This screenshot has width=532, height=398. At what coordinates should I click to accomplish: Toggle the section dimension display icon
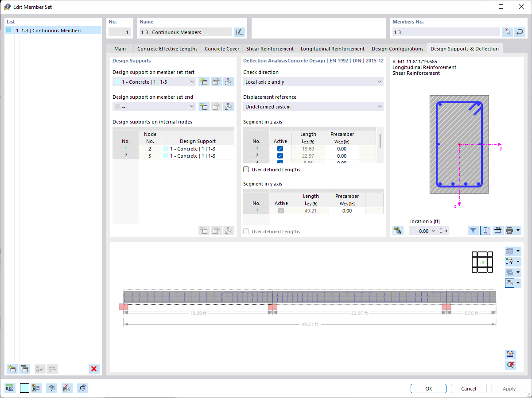click(x=498, y=230)
